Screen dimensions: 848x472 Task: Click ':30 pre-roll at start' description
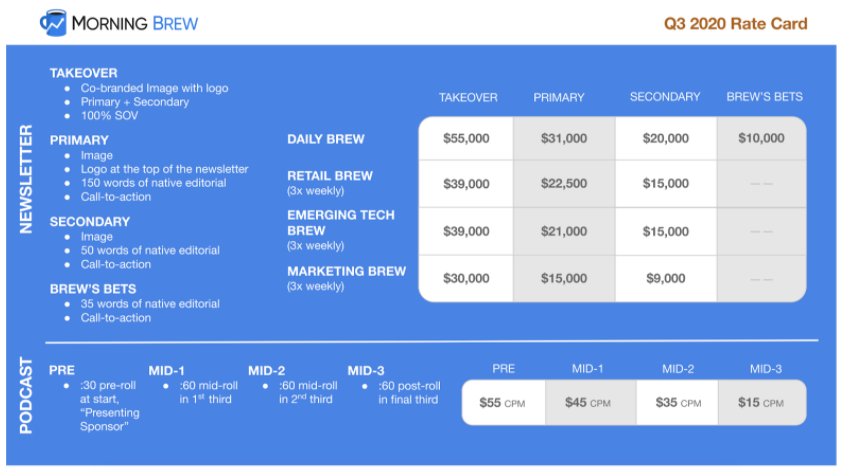[x=110, y=406]
